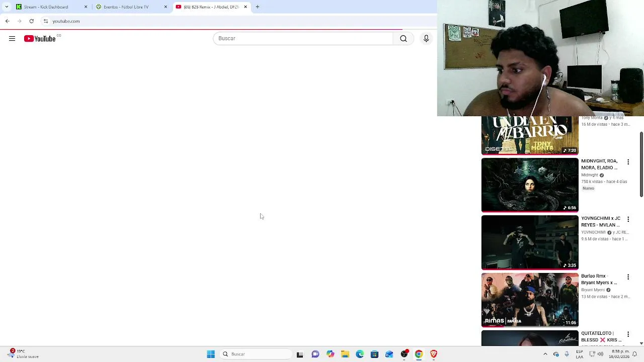This screenshot has height=362, width=644.
Task: Open Microsoft Edge from taskbar
Action: pos(360,354)
